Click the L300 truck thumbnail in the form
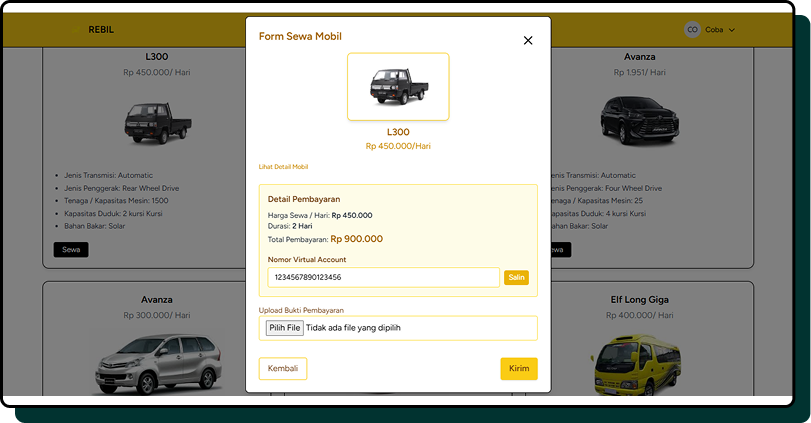811x423 pixels. 398,87
